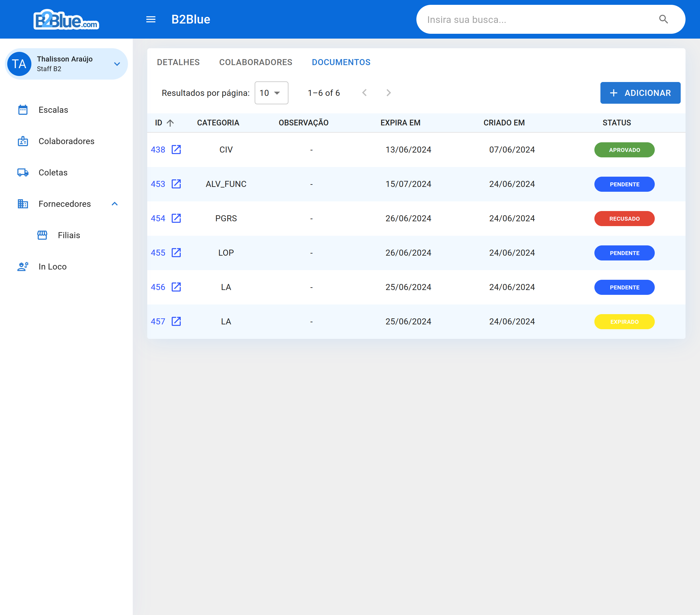700x615 pixels.
Task: Sort table by ID column arrow
Action: [170, 123]
